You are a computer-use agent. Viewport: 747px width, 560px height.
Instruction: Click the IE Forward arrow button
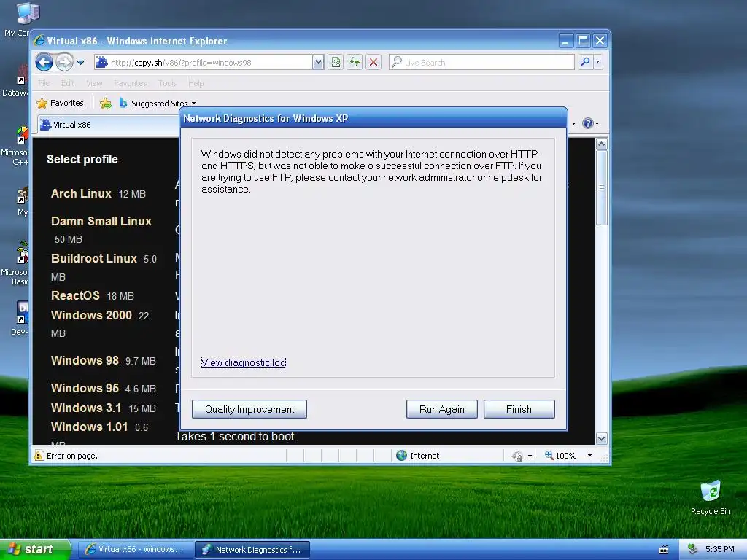(x=65, y=63)
